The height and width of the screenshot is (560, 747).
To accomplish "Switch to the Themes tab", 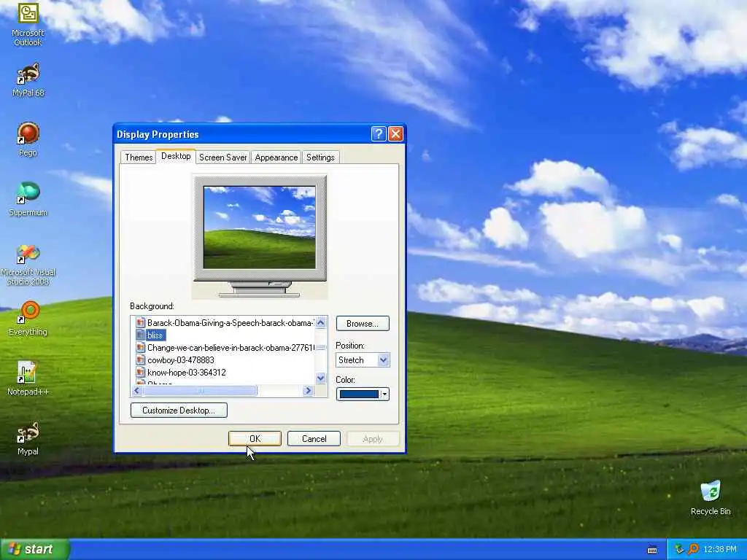I will click(x=139, y=157).
